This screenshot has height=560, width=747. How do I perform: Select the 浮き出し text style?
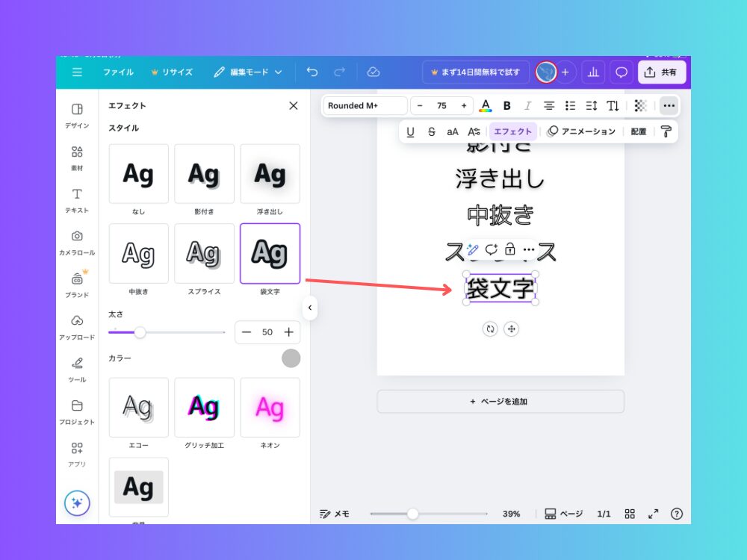270,174
